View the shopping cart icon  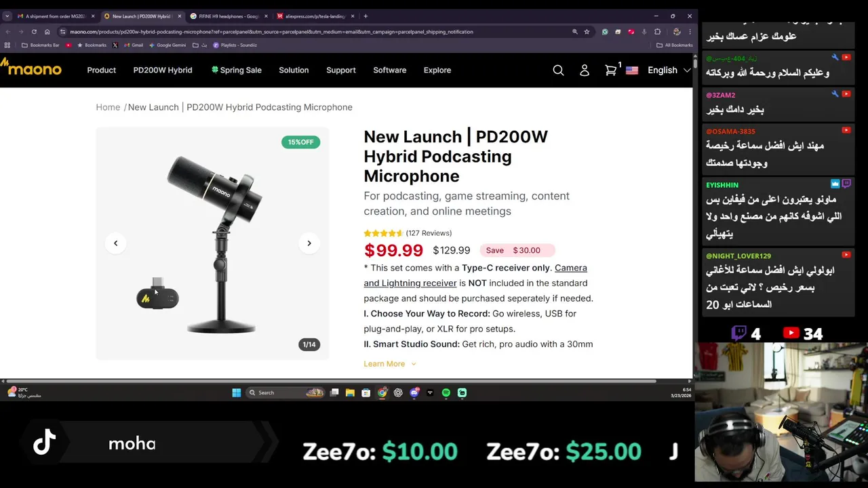pos(611,70)
